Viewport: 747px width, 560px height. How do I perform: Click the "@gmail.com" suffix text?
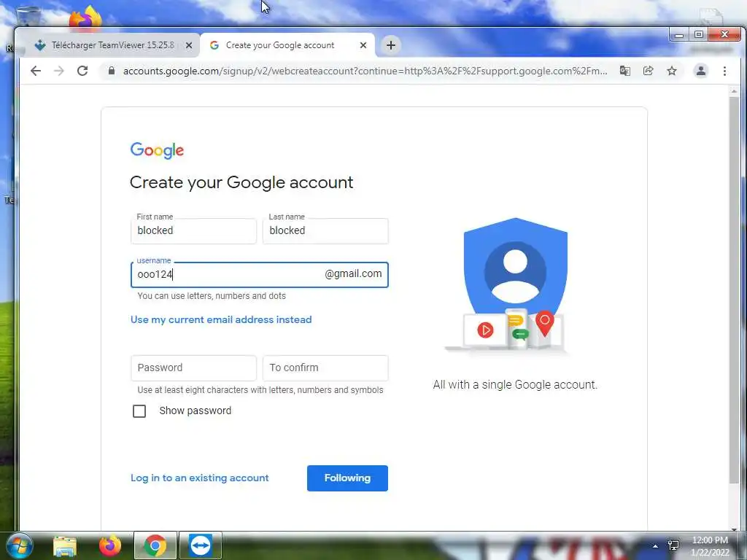353,274
